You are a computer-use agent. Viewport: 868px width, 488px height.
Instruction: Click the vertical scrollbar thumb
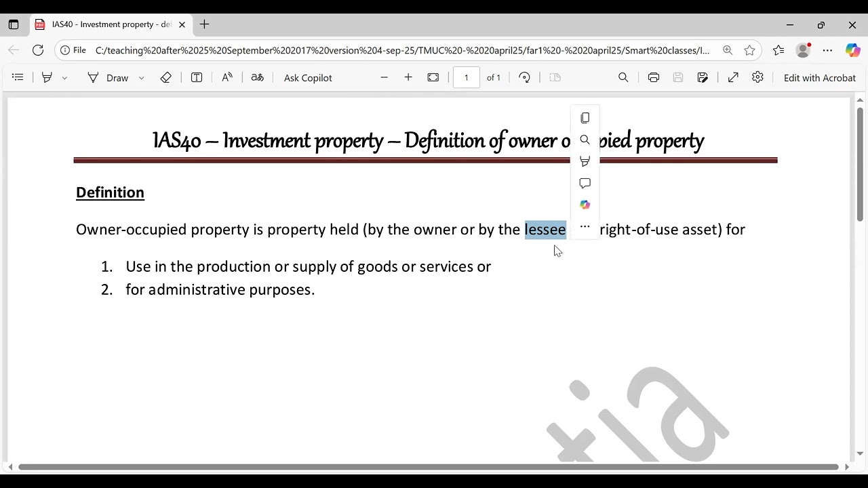(860, 165)
